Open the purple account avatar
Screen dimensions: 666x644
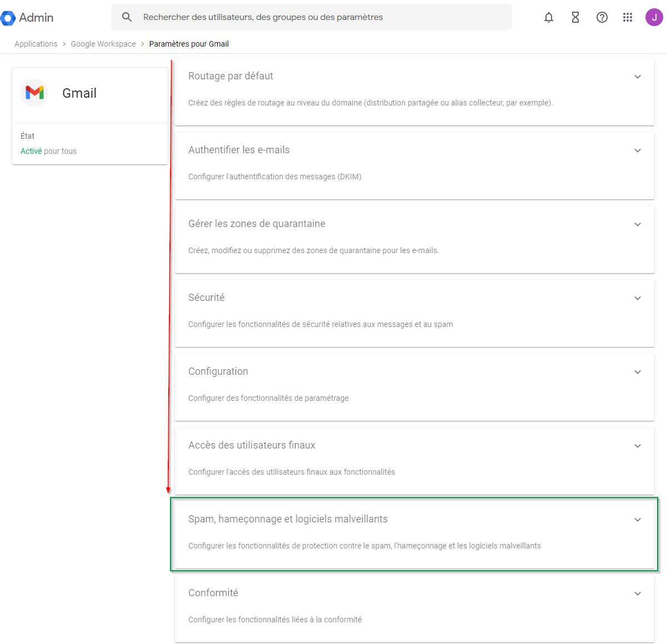[x=654, y=17]
